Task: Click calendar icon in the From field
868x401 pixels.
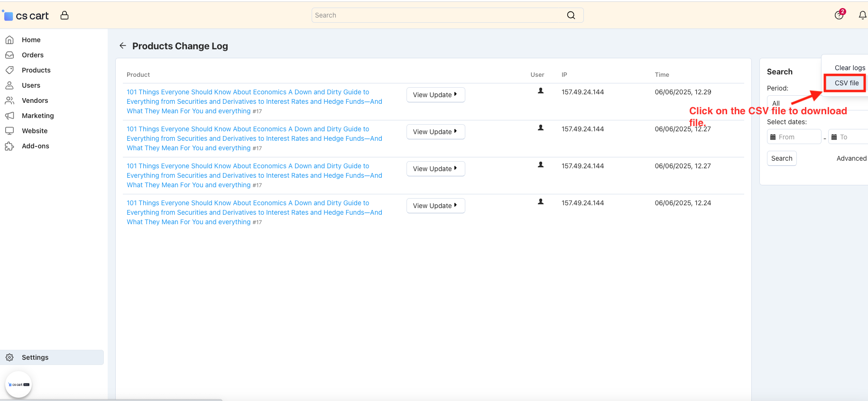Action: [x=773, y=137]
